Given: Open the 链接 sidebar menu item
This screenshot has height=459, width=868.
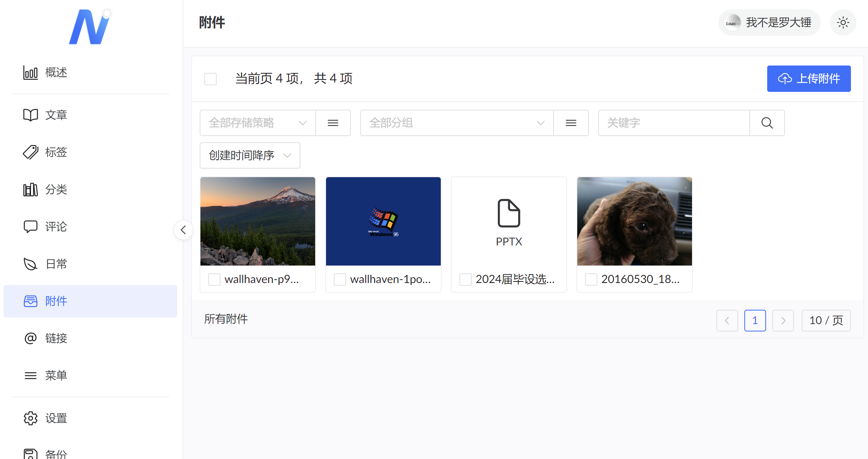Looking at the screenshot, I should [x=56, y=338].
